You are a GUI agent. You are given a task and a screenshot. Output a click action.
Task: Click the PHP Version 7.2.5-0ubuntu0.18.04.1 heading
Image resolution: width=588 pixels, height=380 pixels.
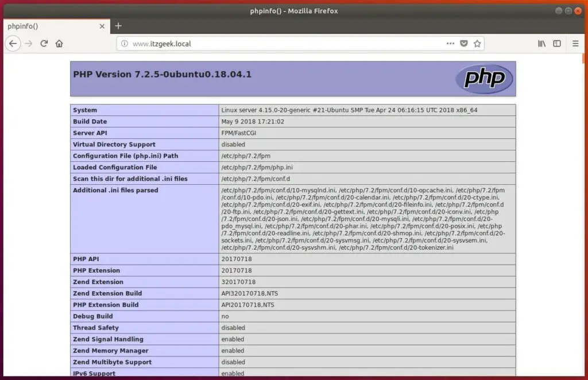(x=162, y=74)
